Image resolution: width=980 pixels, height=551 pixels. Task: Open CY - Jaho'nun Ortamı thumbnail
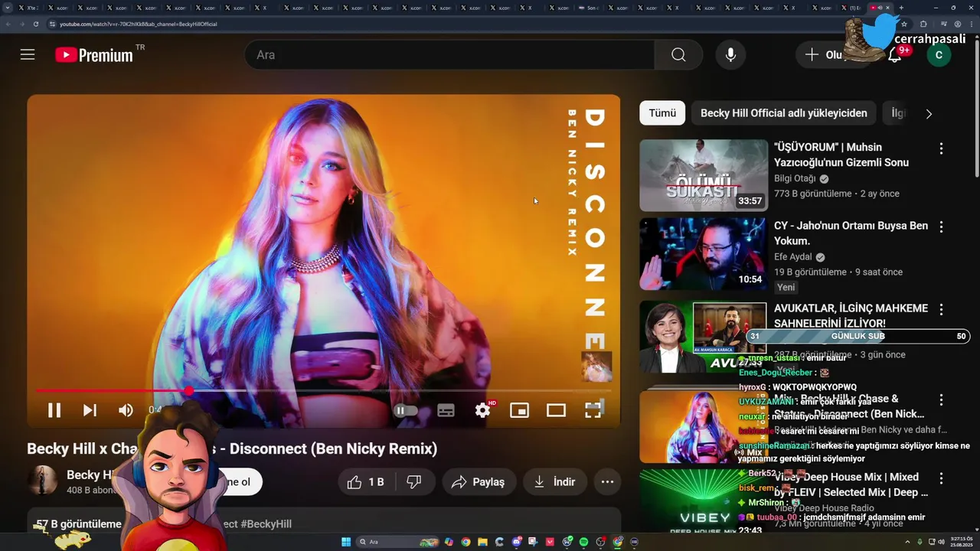click(704, 254)
